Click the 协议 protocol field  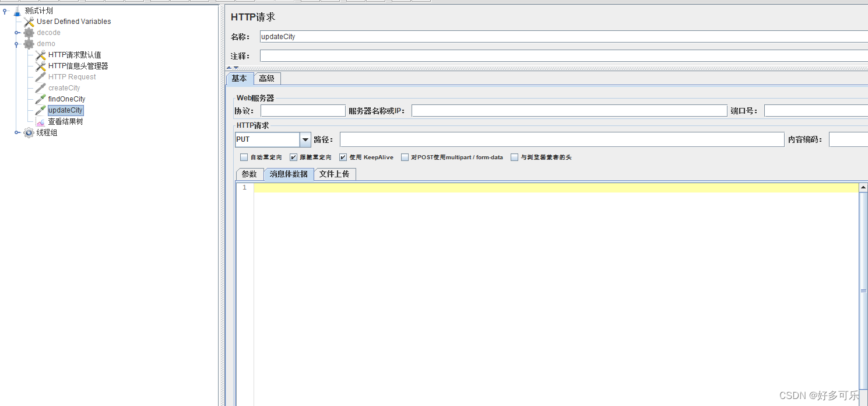(x=303, y=111)
